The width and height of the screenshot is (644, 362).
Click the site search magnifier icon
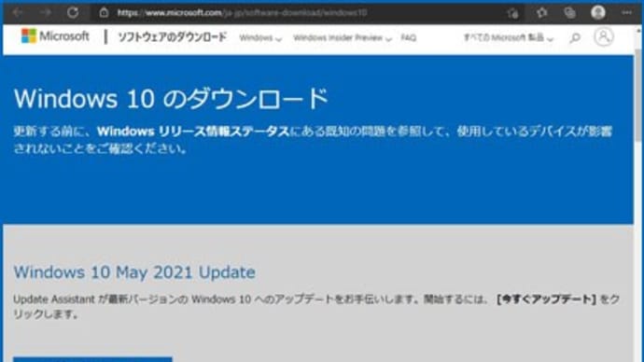[575, 37]
